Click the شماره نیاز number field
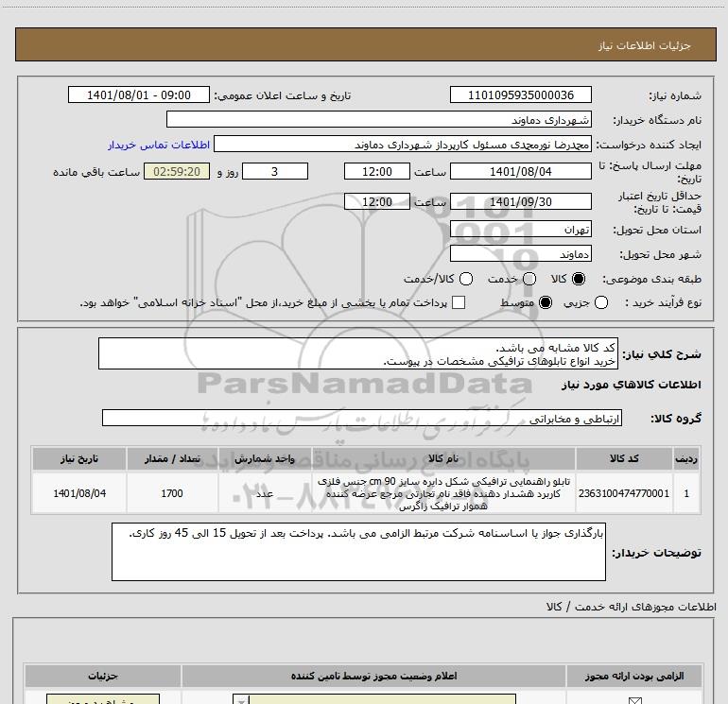 tap(520, 94)
